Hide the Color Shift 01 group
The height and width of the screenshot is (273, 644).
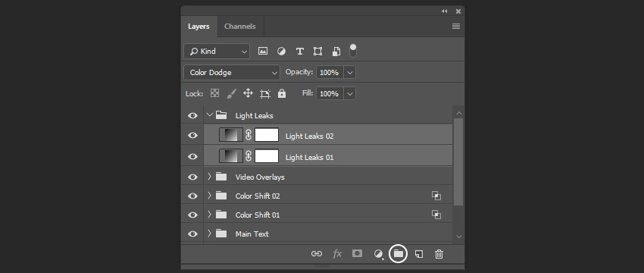pos(192,215)
